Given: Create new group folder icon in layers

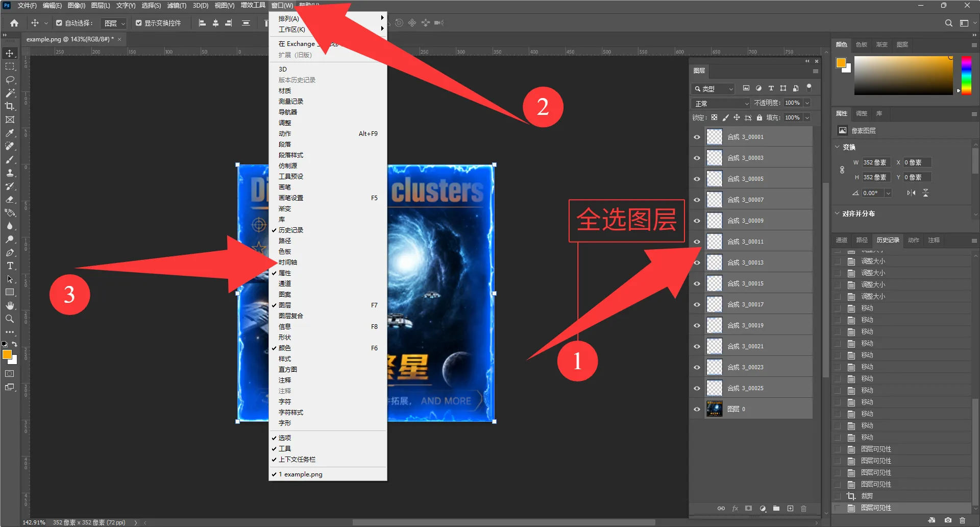Looking at the screenshot, I should click(776, 508).
